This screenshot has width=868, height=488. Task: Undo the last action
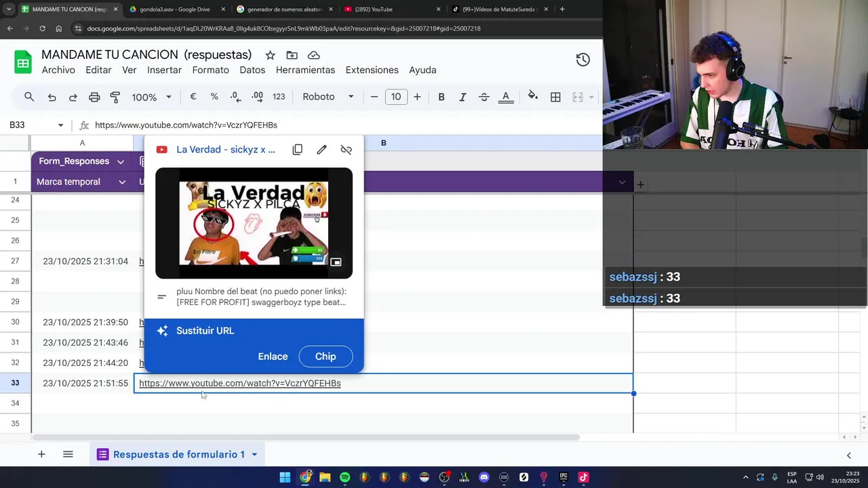click(x=52, y=97)
